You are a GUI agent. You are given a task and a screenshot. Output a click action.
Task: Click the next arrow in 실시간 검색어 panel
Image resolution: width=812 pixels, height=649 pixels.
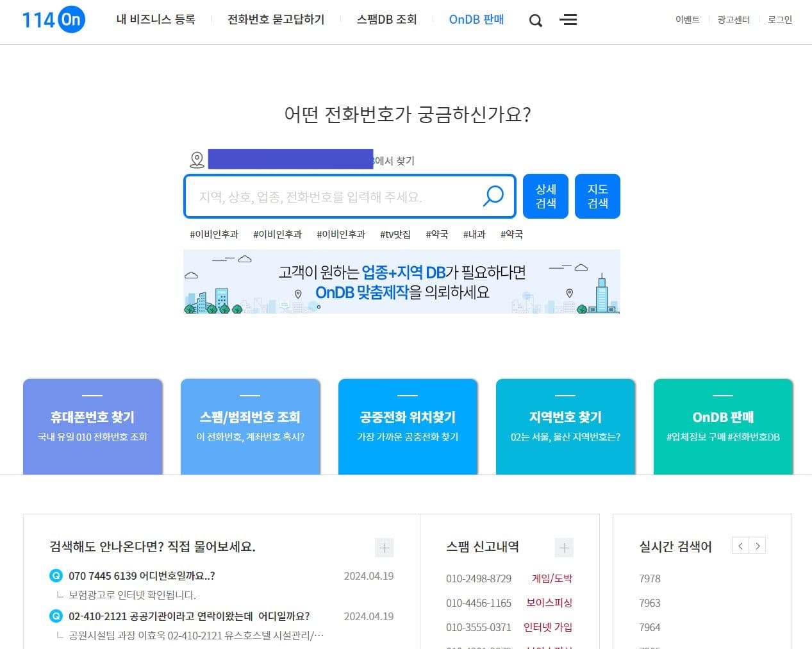coord(758,545)
